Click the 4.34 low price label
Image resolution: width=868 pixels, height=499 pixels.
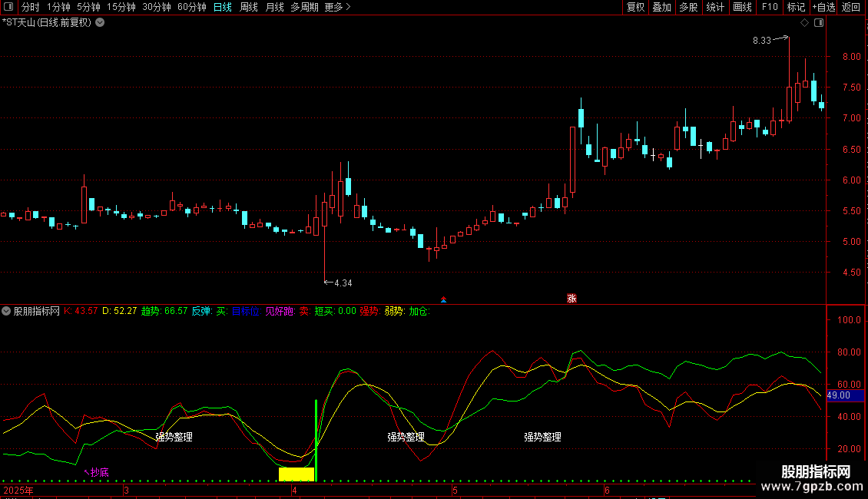pos(343,283)
